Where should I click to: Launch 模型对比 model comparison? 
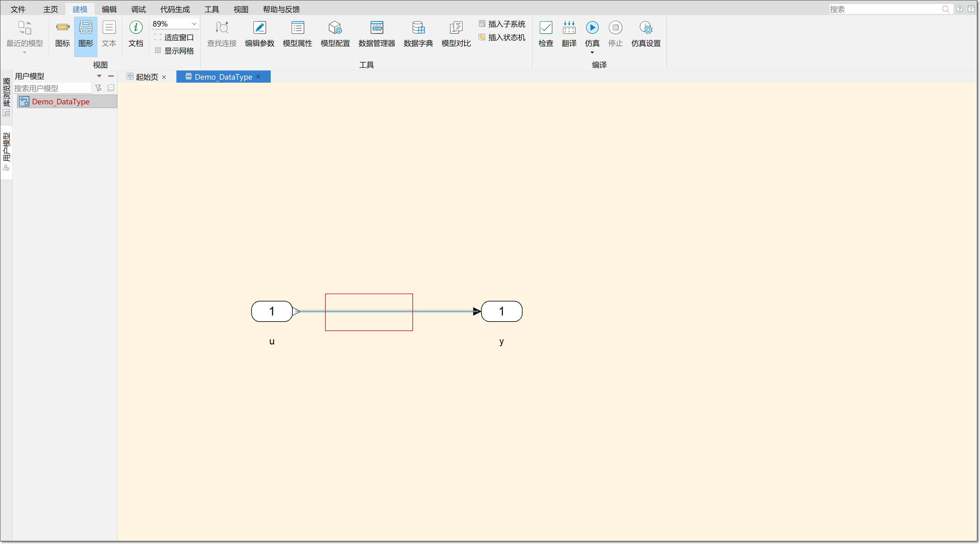456,34
